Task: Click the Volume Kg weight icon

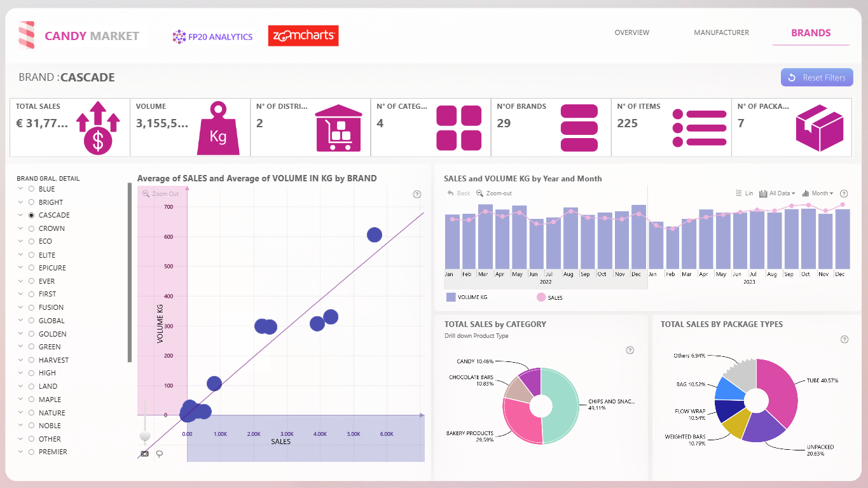Action: click(218, 127)
